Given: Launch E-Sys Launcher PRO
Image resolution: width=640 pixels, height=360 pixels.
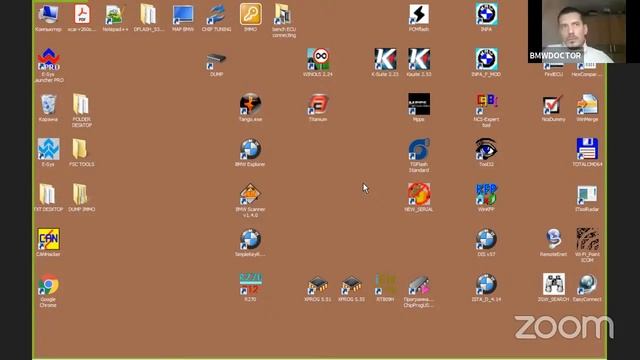Looking at the screenshot, I should pyautogui.click(x=48, y=60).
